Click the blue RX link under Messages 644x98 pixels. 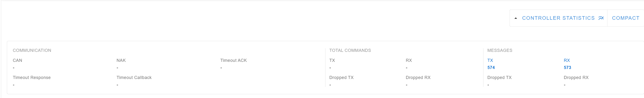coord(566,60)
